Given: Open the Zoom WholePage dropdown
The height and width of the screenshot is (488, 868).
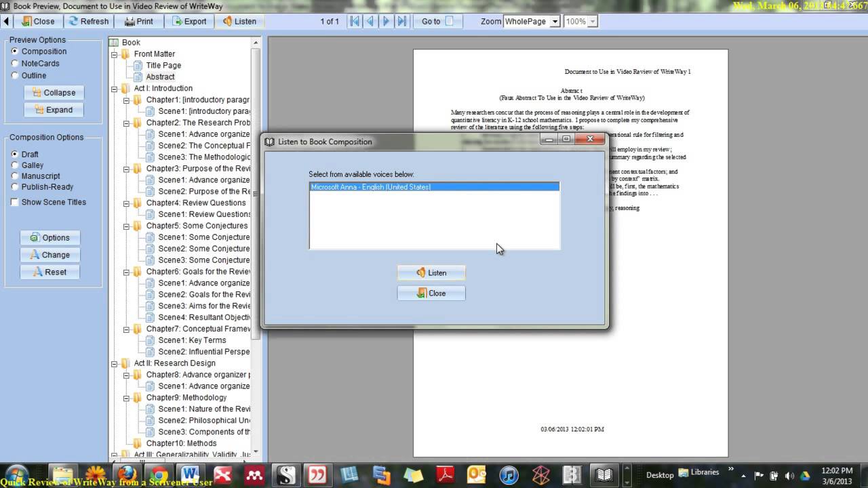Looking at the screenshot, I should click(555, 22).
